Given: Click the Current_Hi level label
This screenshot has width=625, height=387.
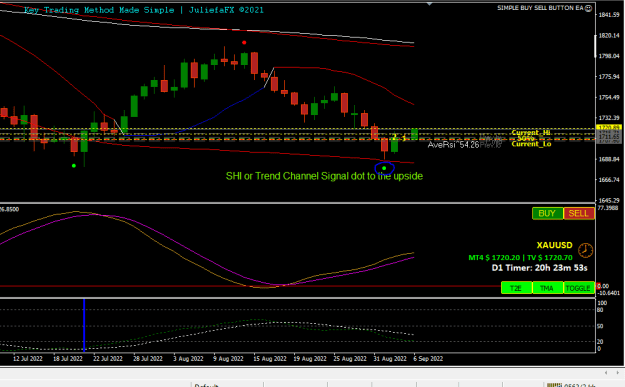Looking at the screenshot, I should tap(531, 132).
